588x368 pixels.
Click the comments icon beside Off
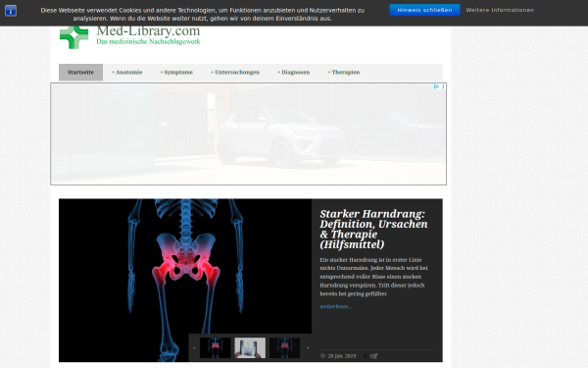[366, 355]
